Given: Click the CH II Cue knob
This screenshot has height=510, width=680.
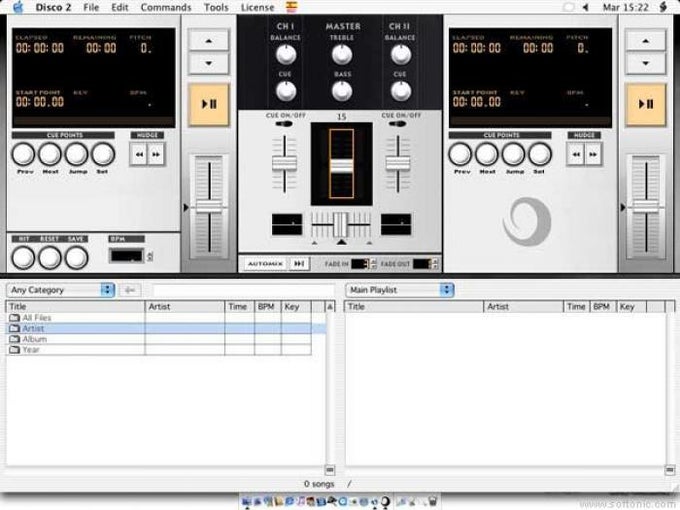Looking at the screenshot, I should coord(401,91).
